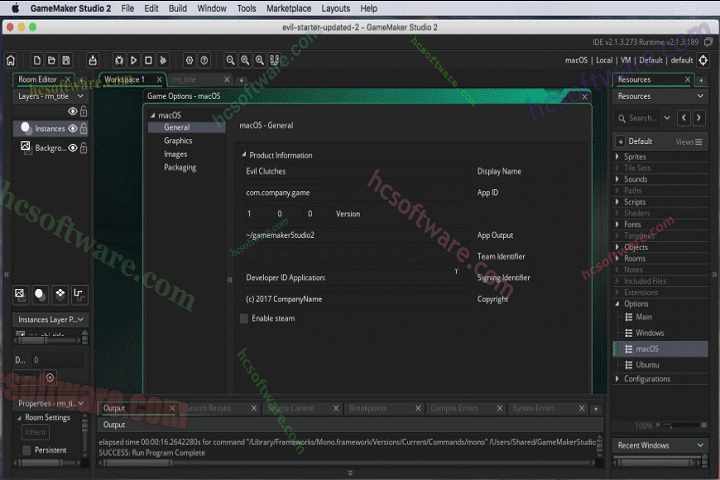
Task: Zoom in the workspace with the magnifier
Action: pos(260,60)
